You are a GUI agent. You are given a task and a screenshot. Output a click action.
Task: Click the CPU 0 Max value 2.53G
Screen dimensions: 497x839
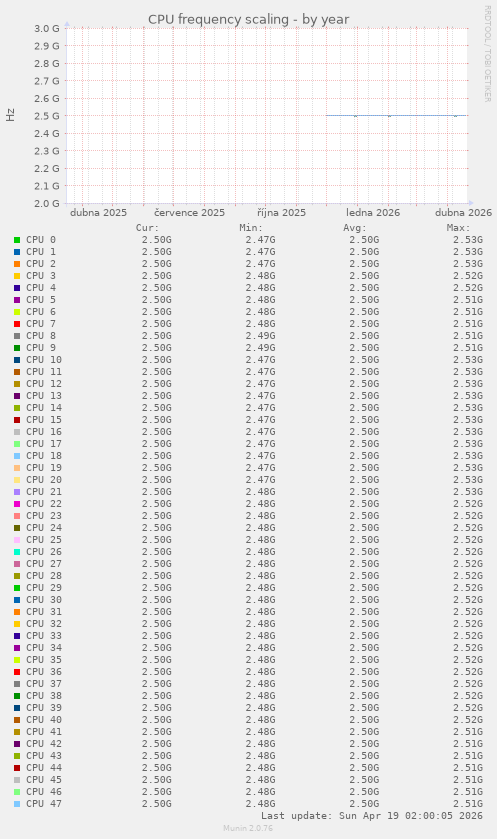click(x=468, y=240)
